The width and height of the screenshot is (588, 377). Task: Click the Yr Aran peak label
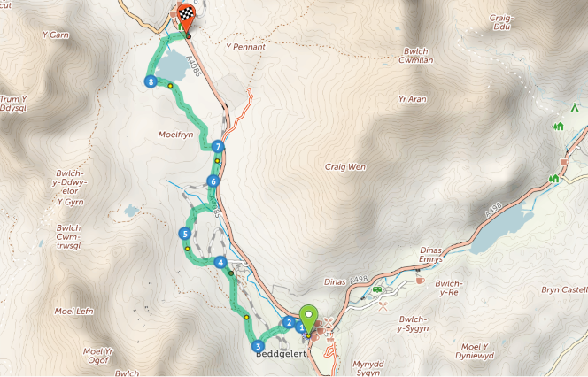[413, 99]
